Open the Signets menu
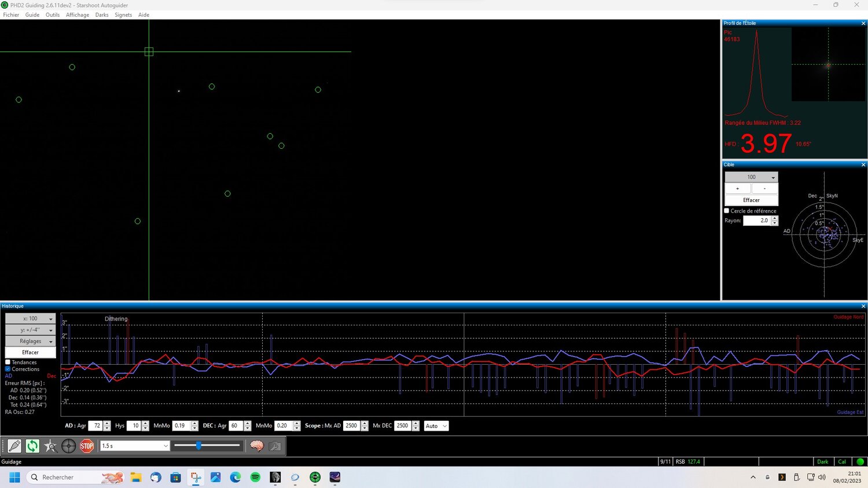The height and width of the screenshot is (488, 868). [123, 15]
